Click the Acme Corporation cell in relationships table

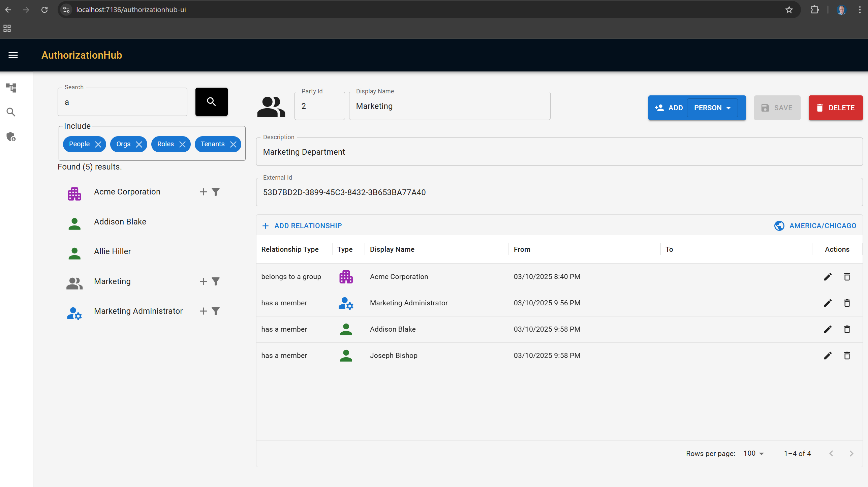point(399,277)
